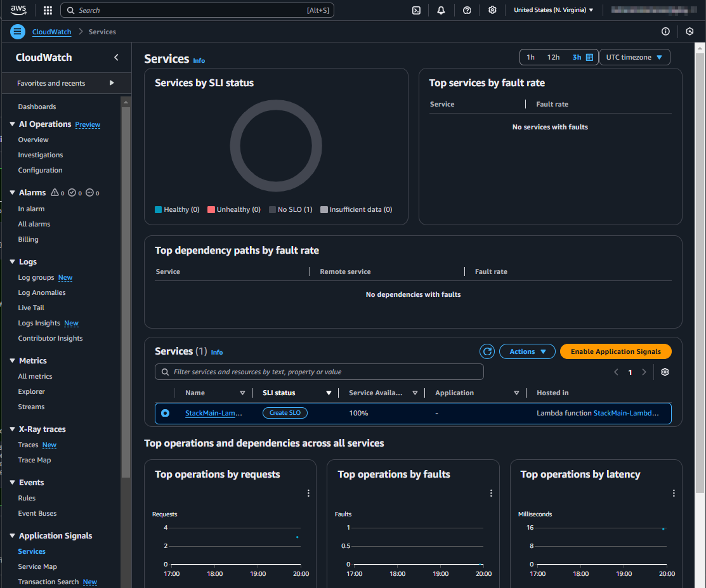The width and height of the screenshot is (706, 588).
Task: Click Enable Application Signals button
Action: [x=615, y=351]
